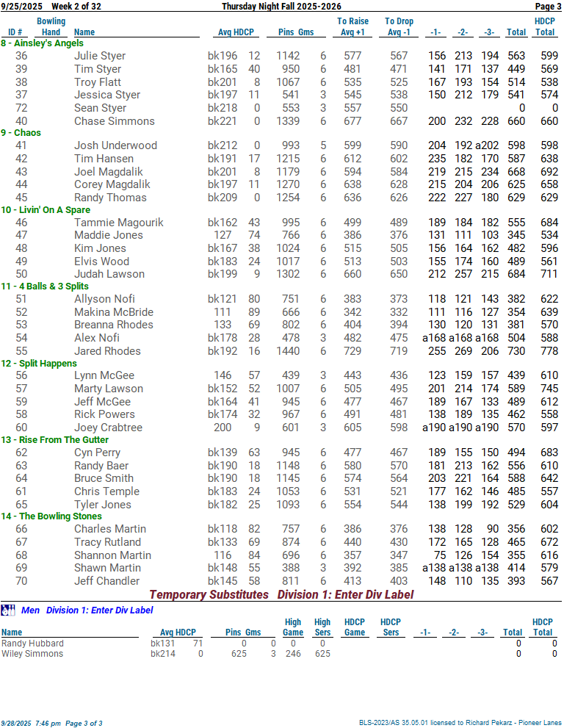The width and height of the screenshot is (564, 728).
Task: Select team heading 12 - Split Happens
Action: (39, 364)
